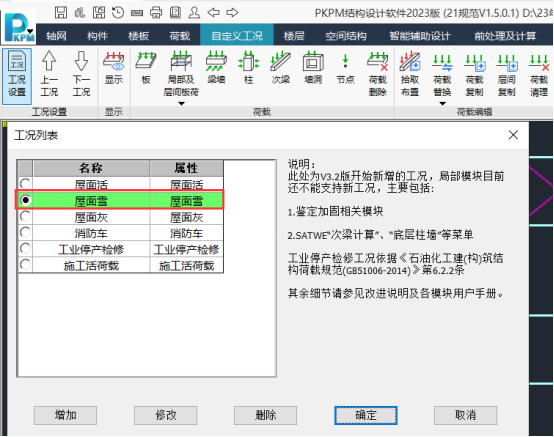Viewport: 554px width, 437px height.
Task: Confirm with the 确定 button
Action: tap(366, 415)
